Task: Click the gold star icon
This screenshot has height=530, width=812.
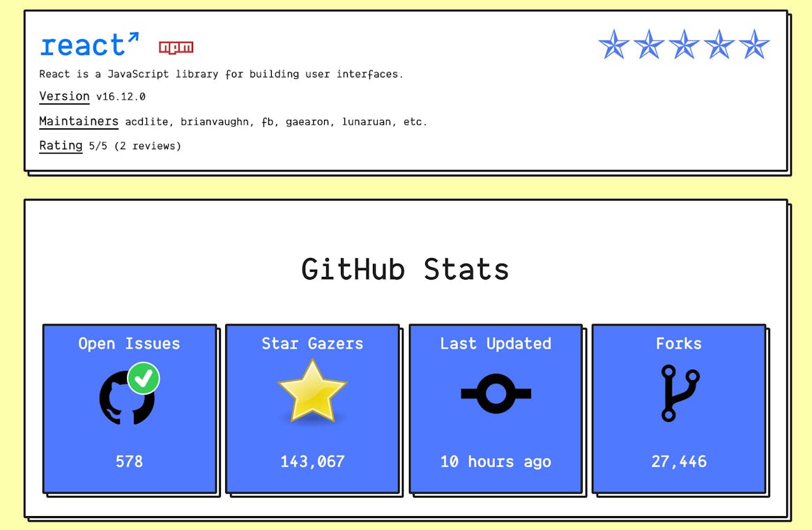Action: click(x=312, y=392)
